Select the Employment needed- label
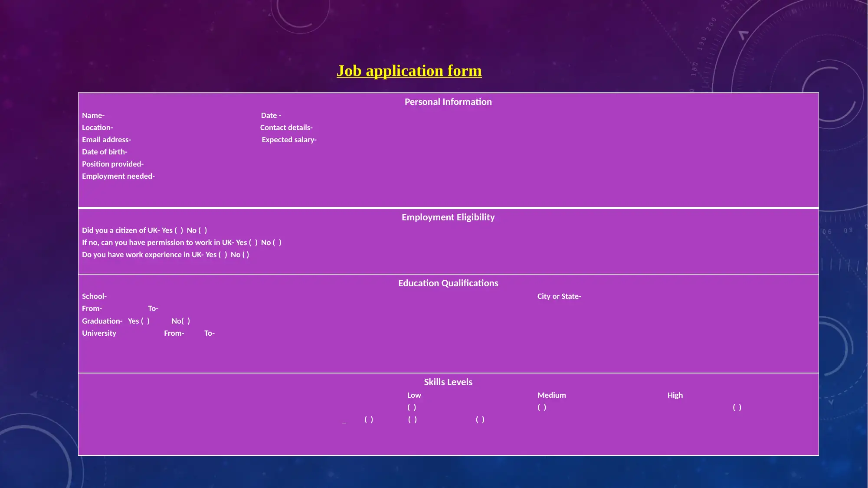This screenshot has width=868, height=488. (118, 176)
